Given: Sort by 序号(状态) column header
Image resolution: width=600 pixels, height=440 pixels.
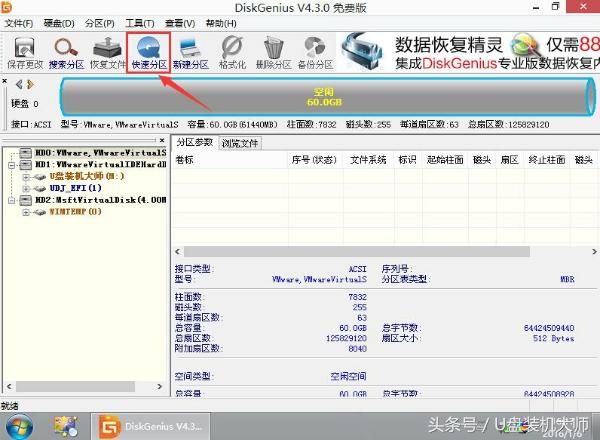Looking at the screenshot, I should (x=315, y=160).
